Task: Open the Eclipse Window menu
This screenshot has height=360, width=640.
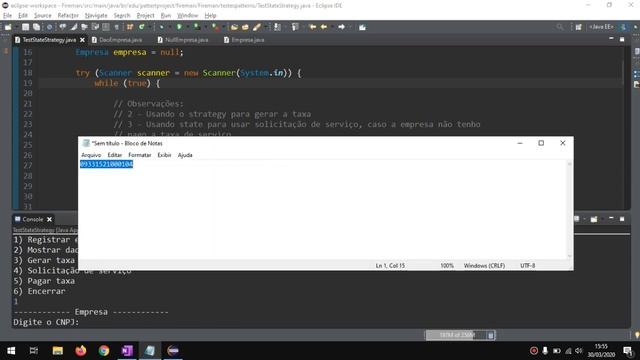Action: [187, 16]
